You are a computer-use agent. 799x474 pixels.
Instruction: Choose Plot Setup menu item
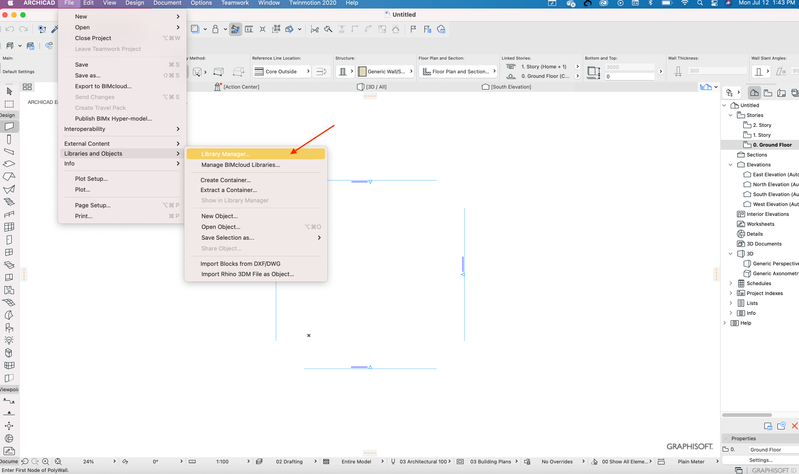point(122,179)
